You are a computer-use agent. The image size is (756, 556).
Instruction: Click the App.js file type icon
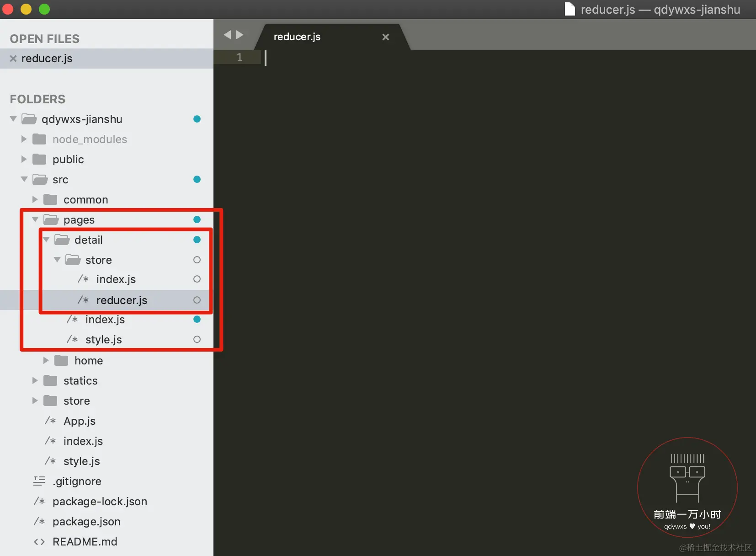point(50,421)
